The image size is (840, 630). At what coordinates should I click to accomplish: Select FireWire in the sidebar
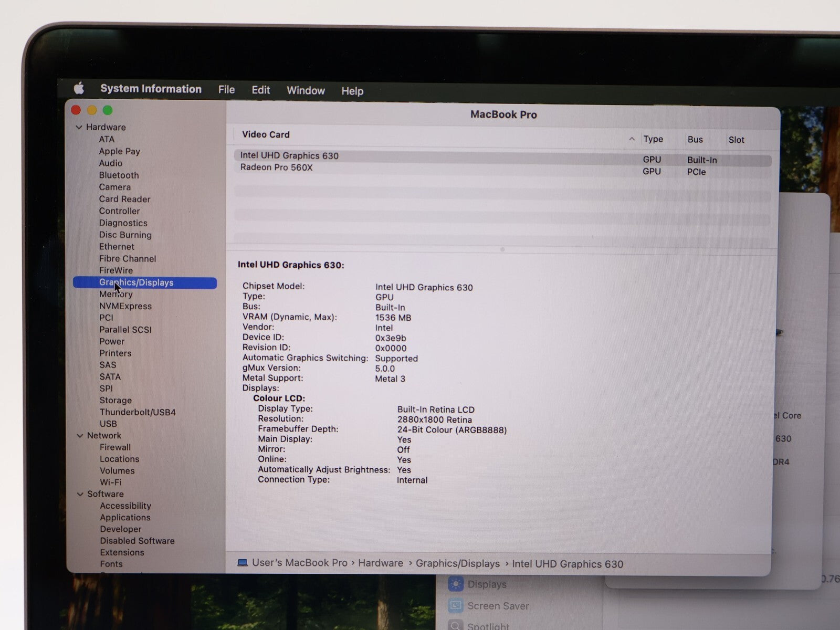pyautogui.click(x=115, y=270)
